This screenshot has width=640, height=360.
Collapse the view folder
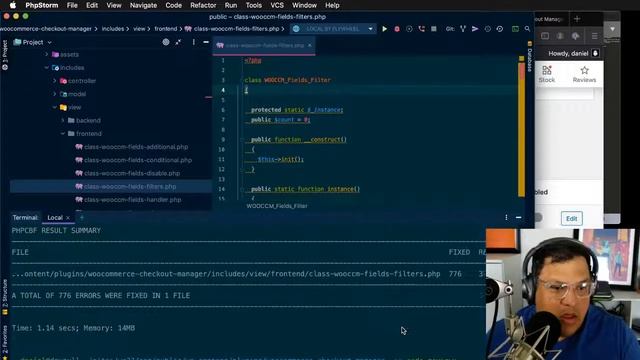coord(55,107)
